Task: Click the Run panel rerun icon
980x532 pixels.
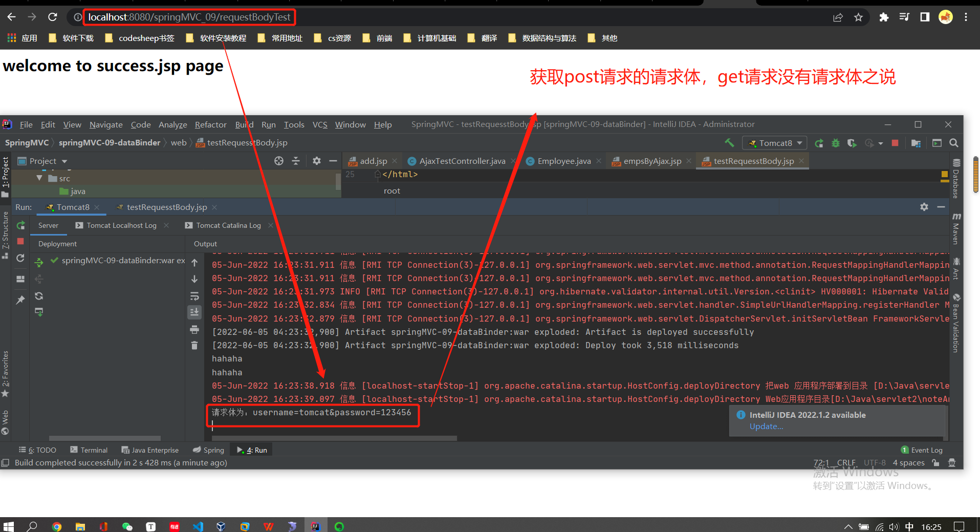Action: [x=20, y=225]
